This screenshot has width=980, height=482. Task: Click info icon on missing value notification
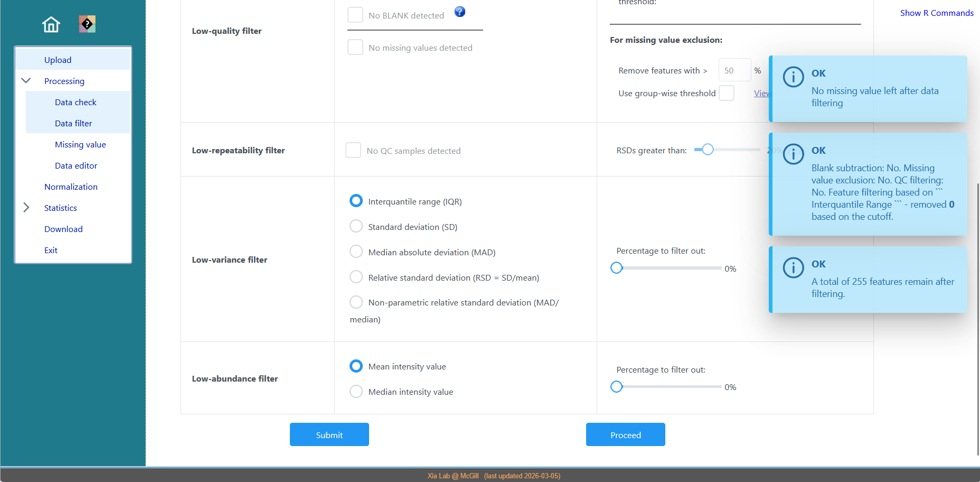tap(793, 77)
